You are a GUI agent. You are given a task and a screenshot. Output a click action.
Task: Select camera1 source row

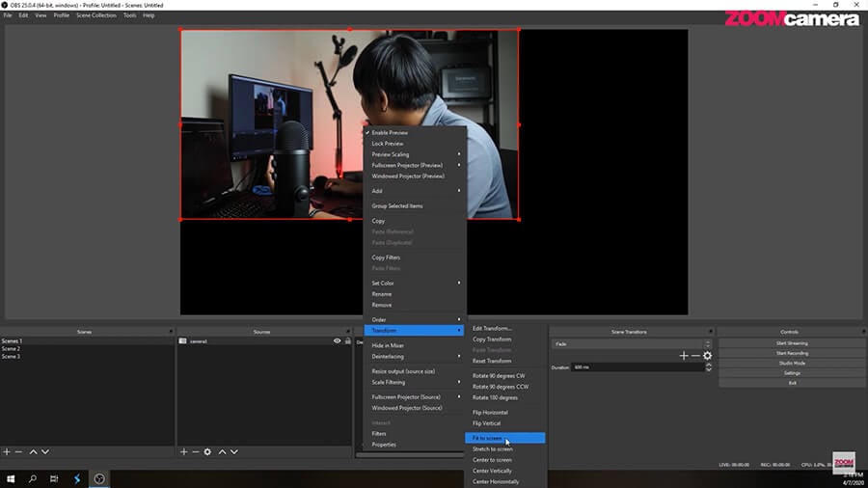tap(264, 341)
